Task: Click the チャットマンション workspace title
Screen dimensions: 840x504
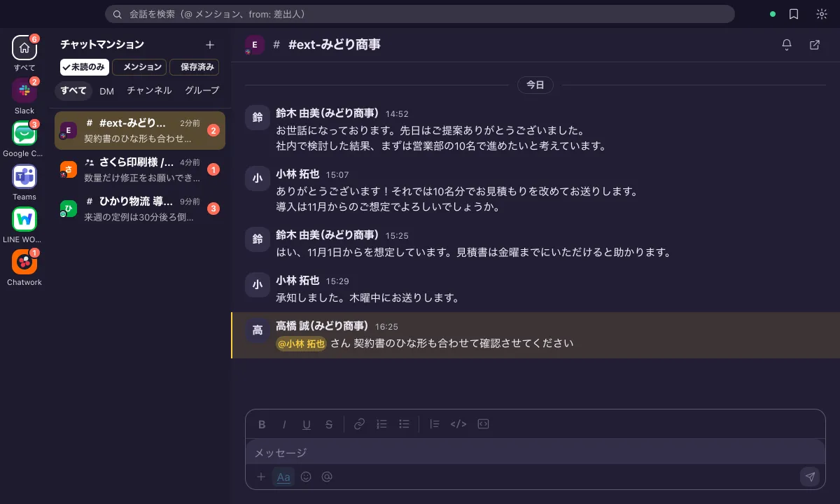Action: click(102, 45)
